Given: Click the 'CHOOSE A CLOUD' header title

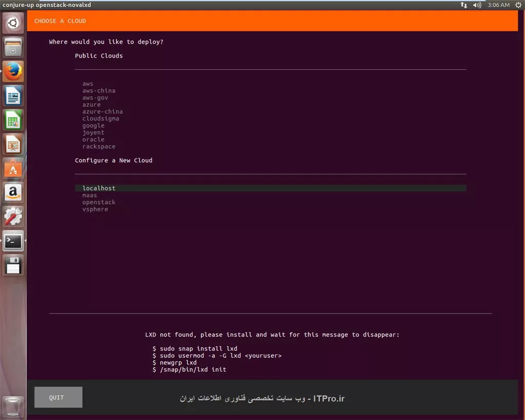Looking at the screenshot, I should [60, 21].
